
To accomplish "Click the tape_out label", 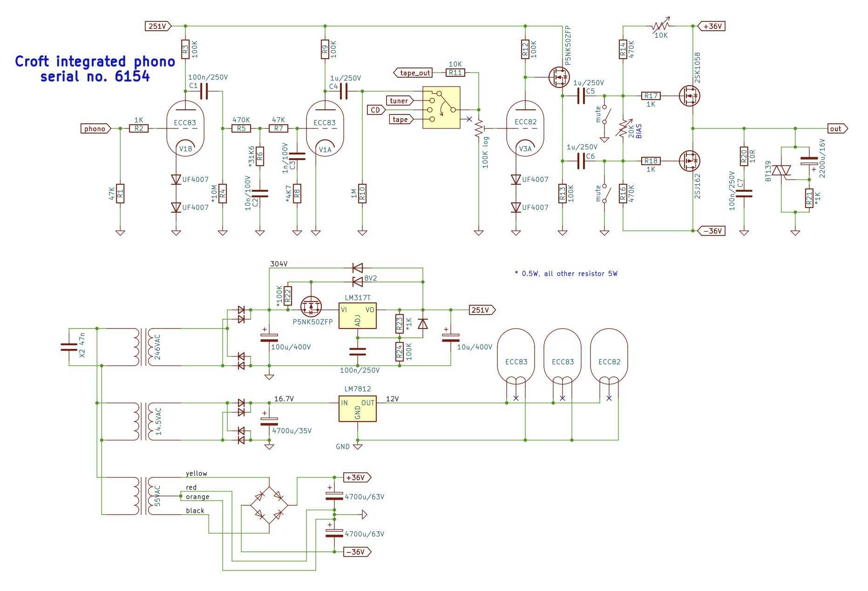I will (x=413, y=73).
